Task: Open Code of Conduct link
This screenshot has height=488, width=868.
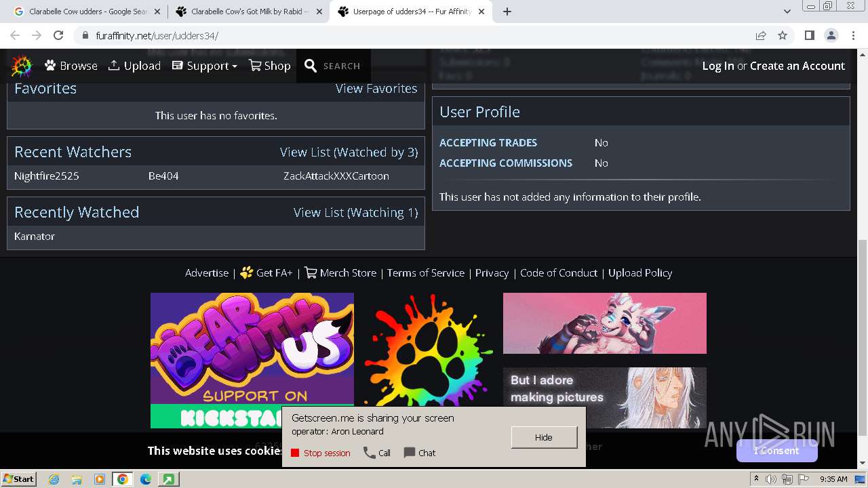Action: (x=559, y=272)
